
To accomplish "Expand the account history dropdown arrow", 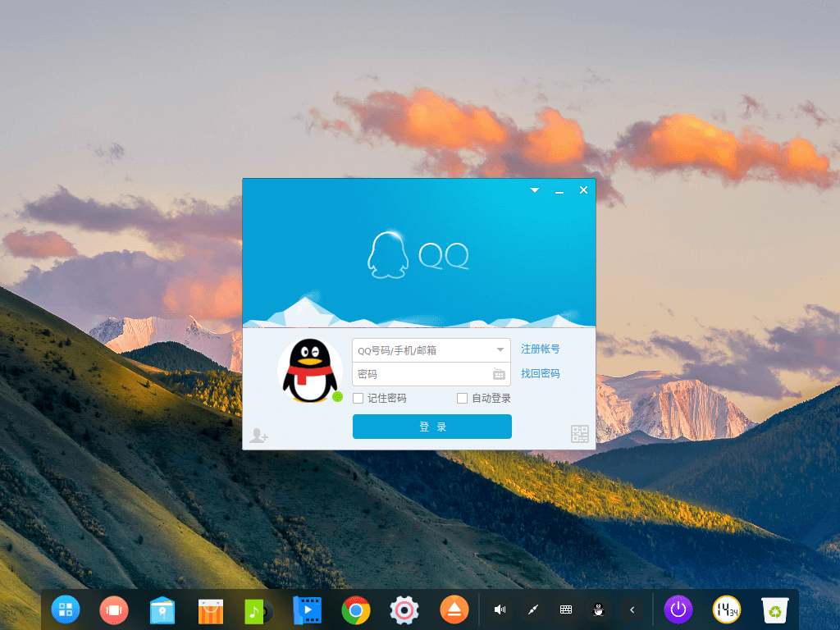I will point(500,350).
